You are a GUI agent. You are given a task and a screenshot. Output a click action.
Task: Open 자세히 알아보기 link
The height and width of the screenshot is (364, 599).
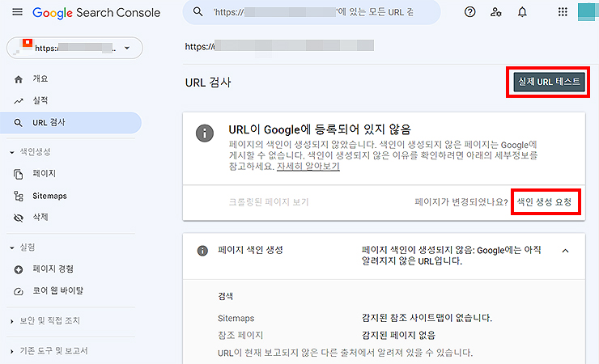tap(308, 167)
